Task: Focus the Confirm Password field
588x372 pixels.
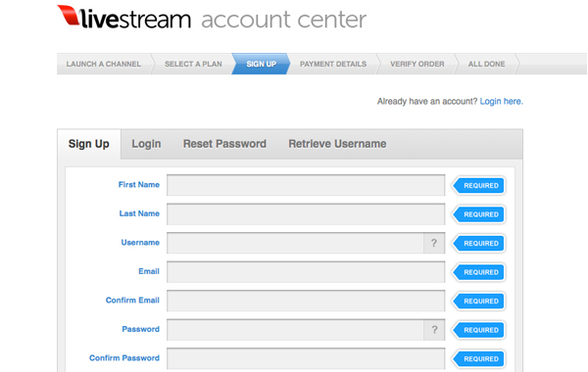Action: (x=306, y=358)
